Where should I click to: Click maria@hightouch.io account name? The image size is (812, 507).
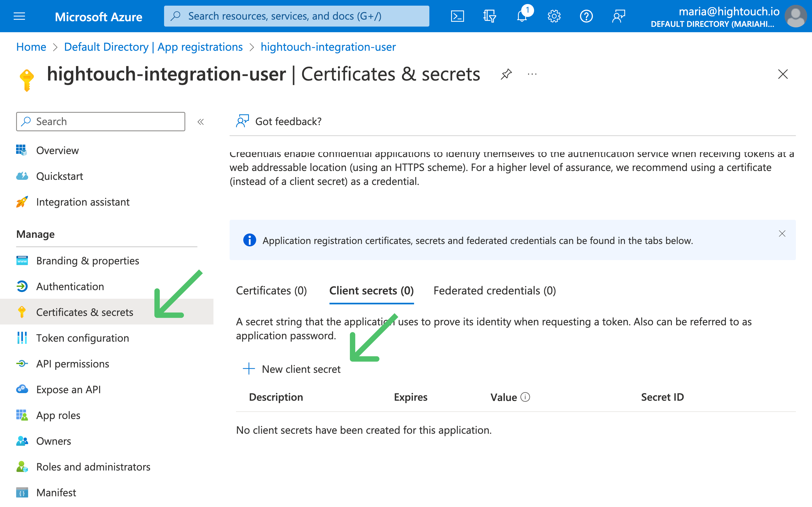(x=729, y=11)
